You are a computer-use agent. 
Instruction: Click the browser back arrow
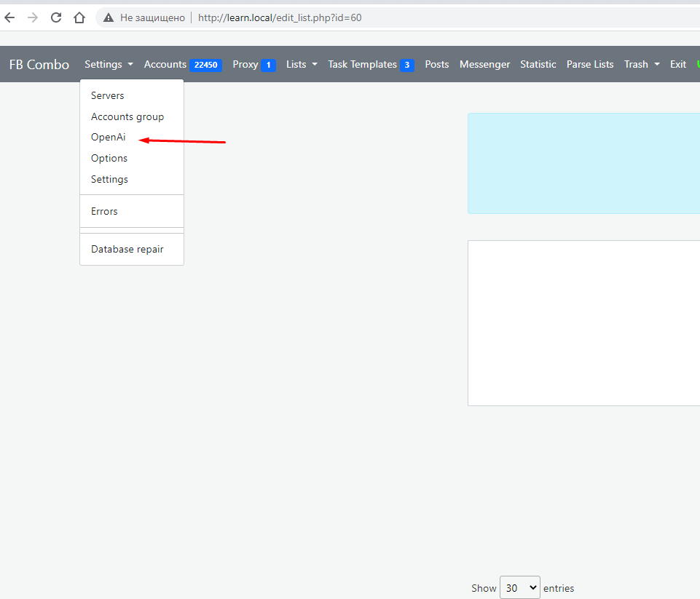10,17
